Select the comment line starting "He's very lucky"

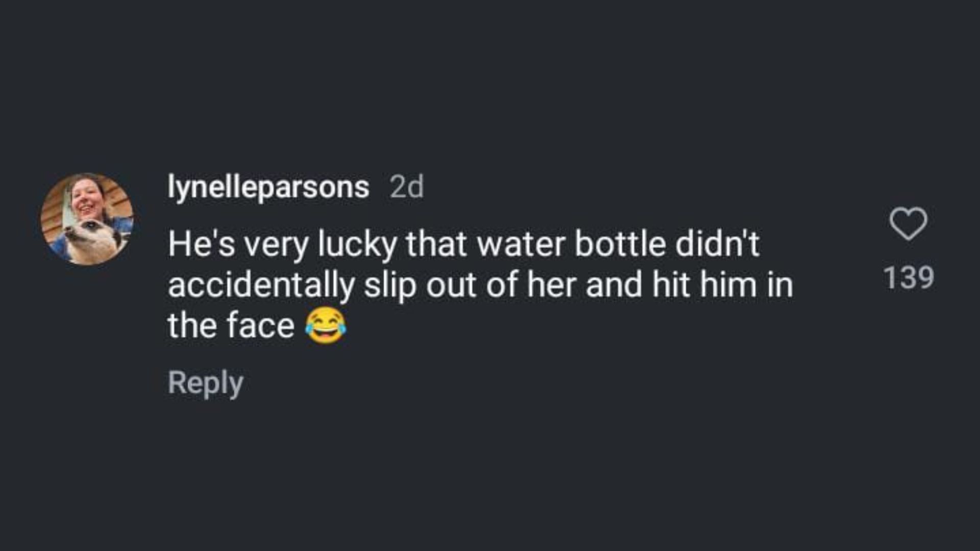click(x=463, y=244)
